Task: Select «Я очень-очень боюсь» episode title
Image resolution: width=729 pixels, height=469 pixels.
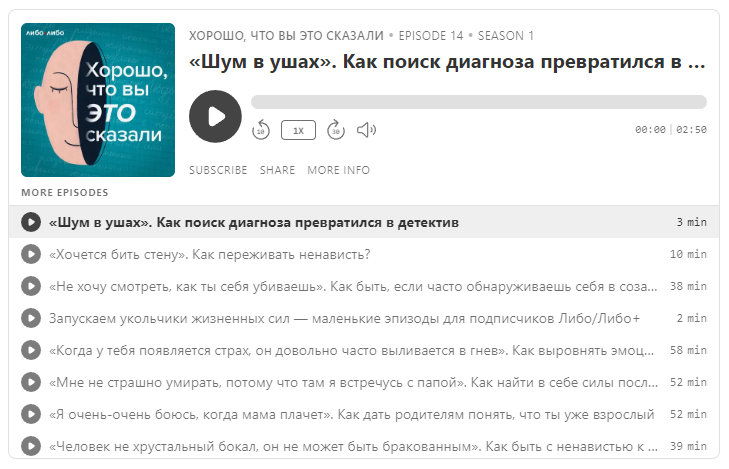Action: click(351, 414)
